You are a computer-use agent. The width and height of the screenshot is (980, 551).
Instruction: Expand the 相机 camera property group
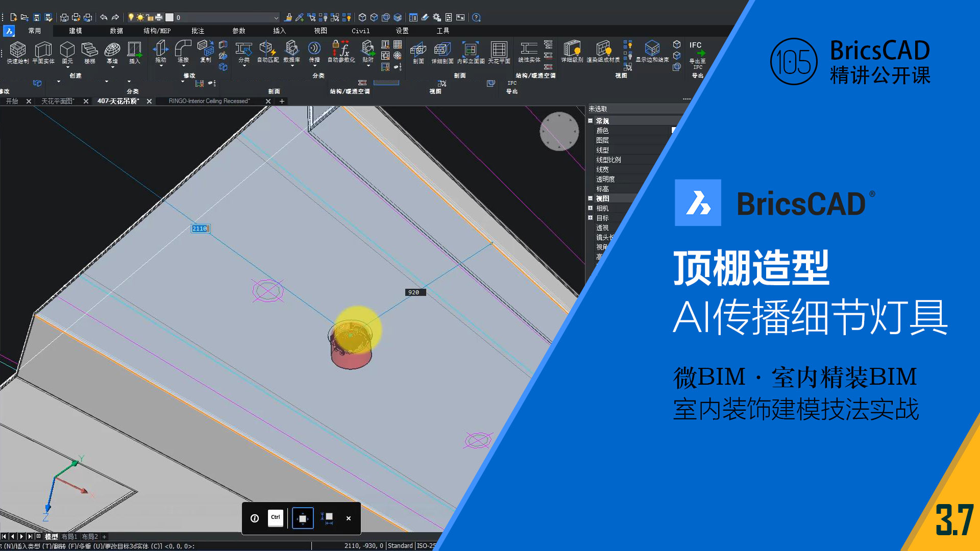pyautogui.click(x=591, y=208)
